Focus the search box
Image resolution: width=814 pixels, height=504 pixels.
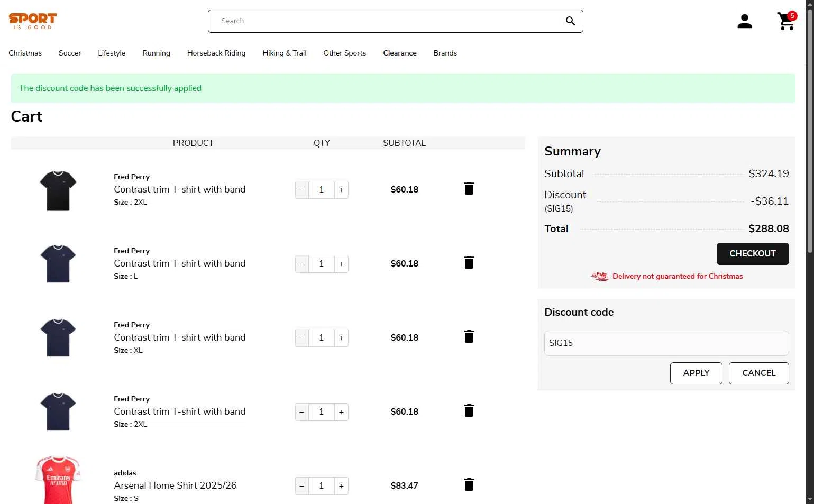[x=396, y=21]
